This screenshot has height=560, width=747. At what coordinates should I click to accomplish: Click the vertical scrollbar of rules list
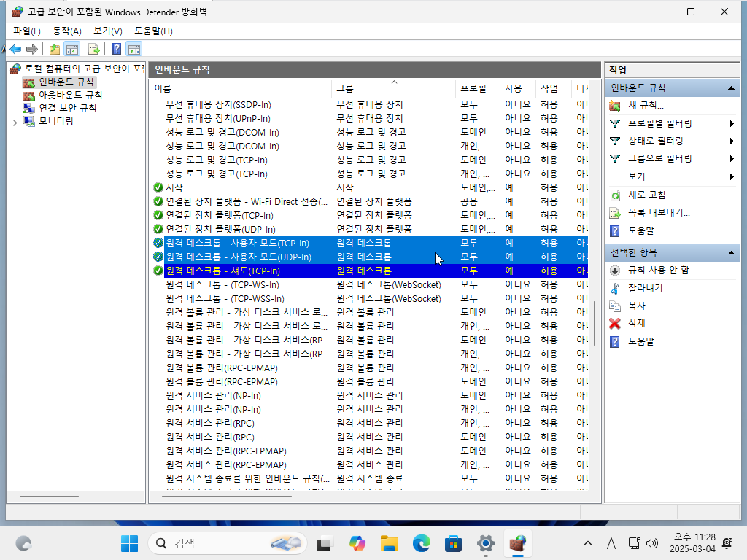click(595, 323)
